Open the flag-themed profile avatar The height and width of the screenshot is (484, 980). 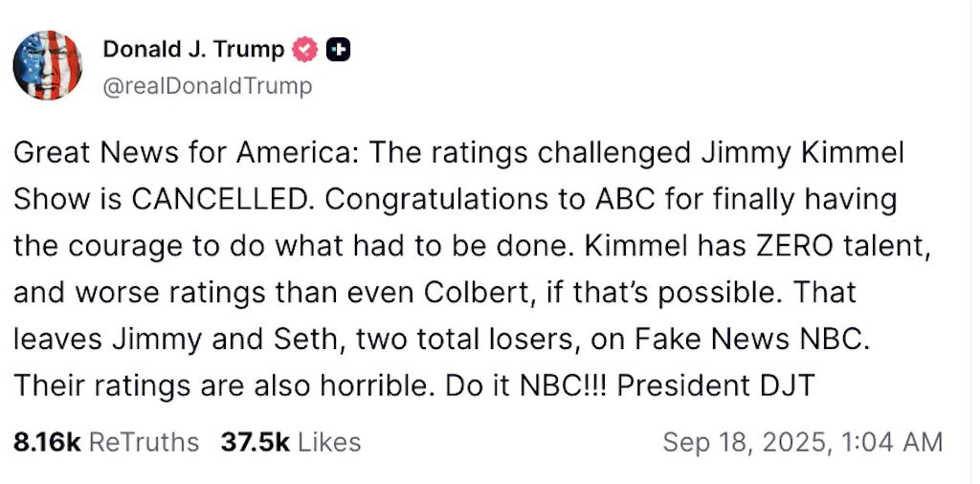(x=48, y=65)
